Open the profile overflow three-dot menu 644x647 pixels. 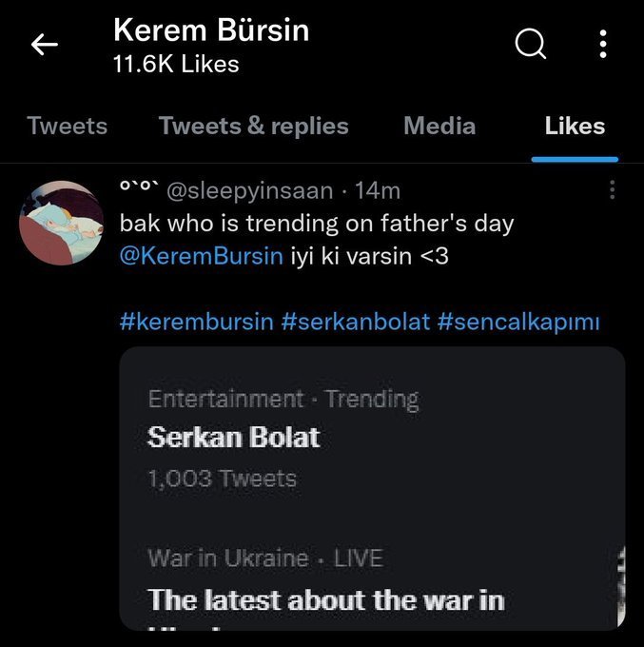pos(603,44)
